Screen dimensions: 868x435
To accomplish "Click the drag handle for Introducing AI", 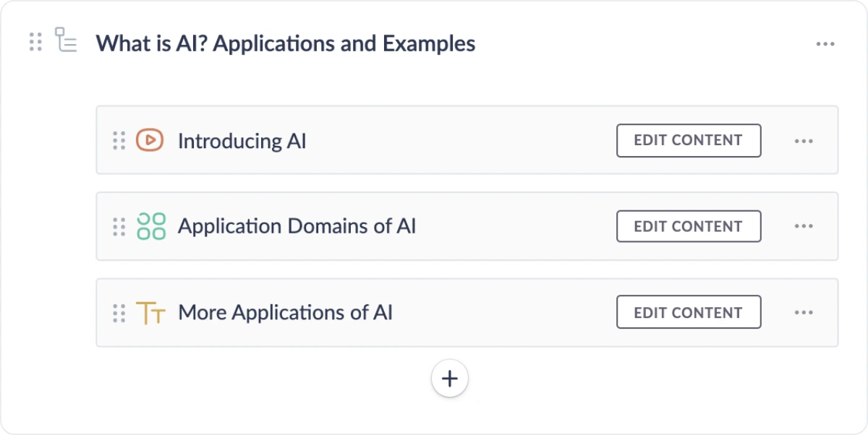I will tap(119, 140).
